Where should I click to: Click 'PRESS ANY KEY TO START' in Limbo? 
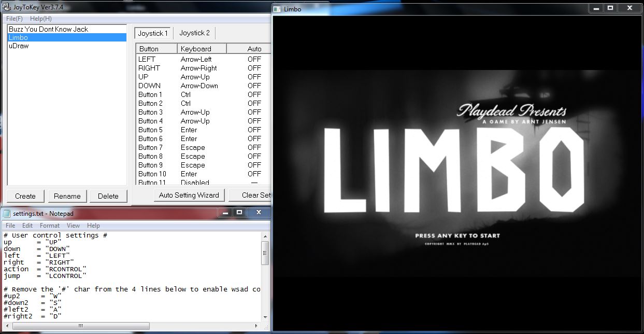pyautogui.click(x=457, y=235)
